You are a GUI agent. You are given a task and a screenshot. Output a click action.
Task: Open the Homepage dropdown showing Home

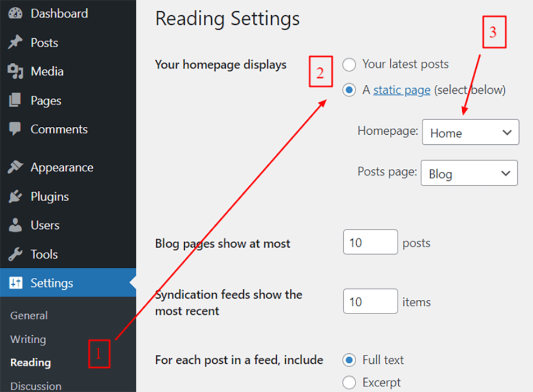(x=470, y=133)
